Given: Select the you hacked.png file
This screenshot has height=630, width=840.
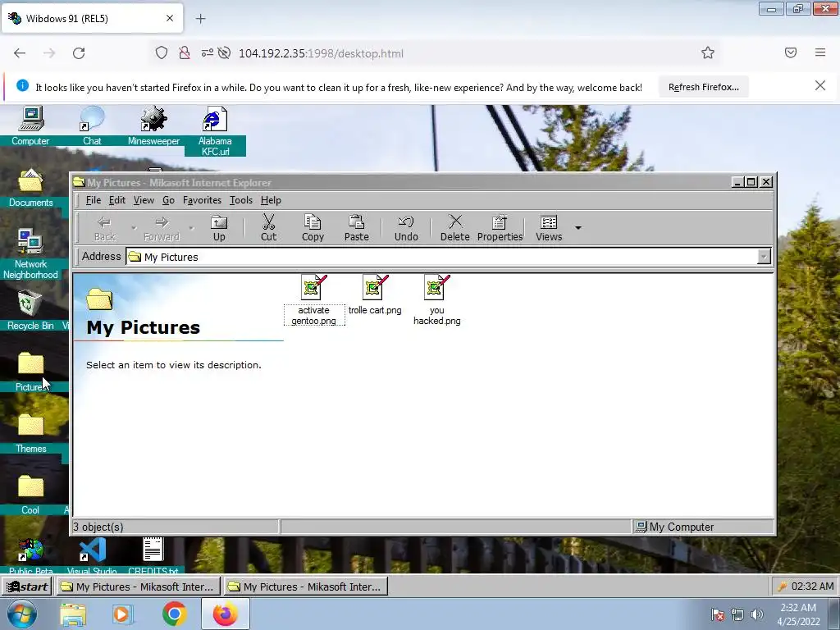Looking at the screenshot, I should 436,300.
